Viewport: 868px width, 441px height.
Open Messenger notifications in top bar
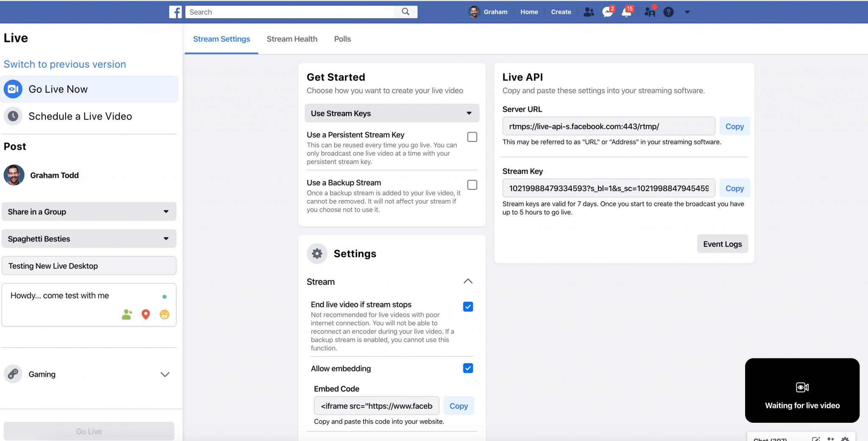point(607,12)
